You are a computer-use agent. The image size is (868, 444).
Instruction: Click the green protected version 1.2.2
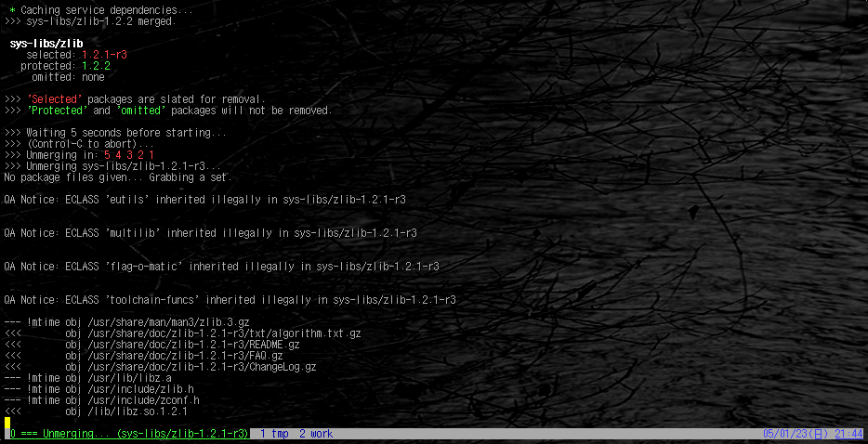click(97, 66)
